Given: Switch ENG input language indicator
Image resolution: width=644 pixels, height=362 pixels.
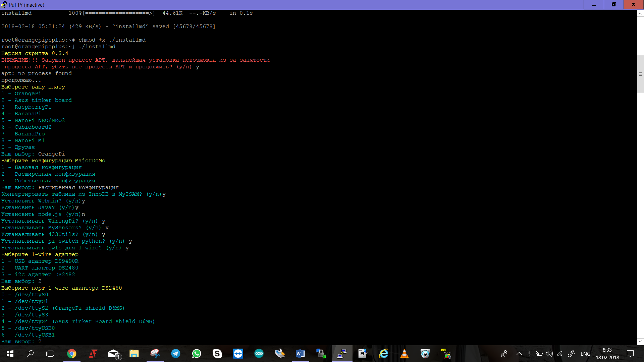Looking at the screenshot, I should tap(585, 354).
